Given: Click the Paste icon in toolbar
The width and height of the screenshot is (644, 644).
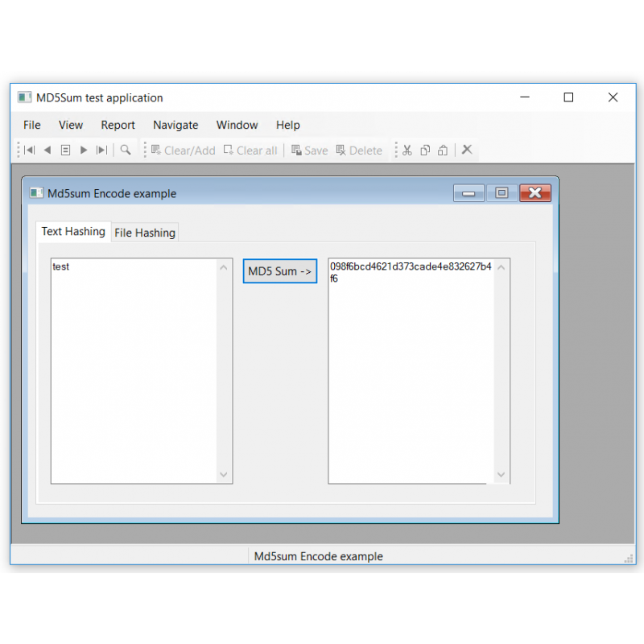Looking at the screenshot, I should click(443, 150).
